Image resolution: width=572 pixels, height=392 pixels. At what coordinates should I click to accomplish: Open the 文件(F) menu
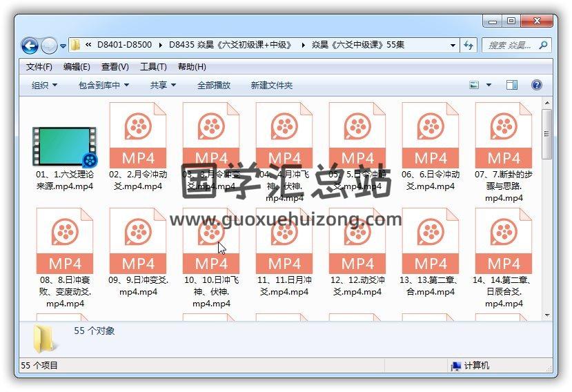(39, 67)
